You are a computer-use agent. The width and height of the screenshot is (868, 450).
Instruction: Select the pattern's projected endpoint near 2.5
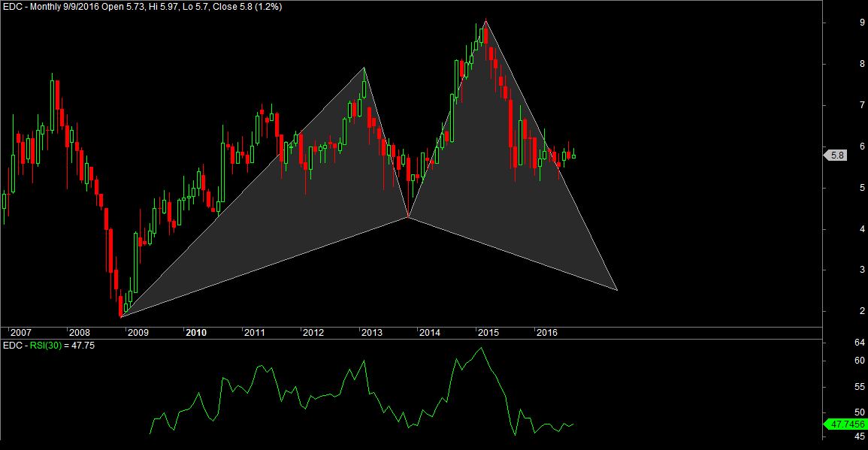pos(617,290)
